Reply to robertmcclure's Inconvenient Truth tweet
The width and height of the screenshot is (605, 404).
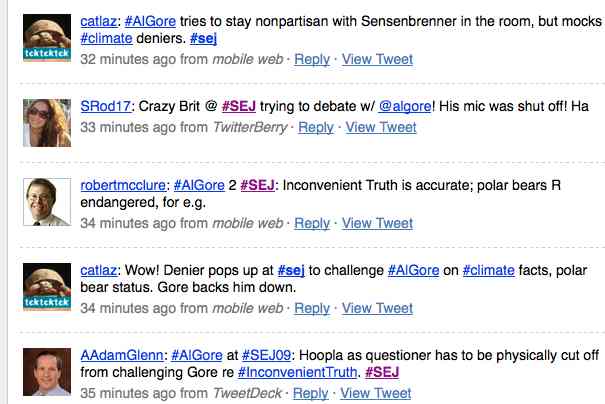pos(312,223)
